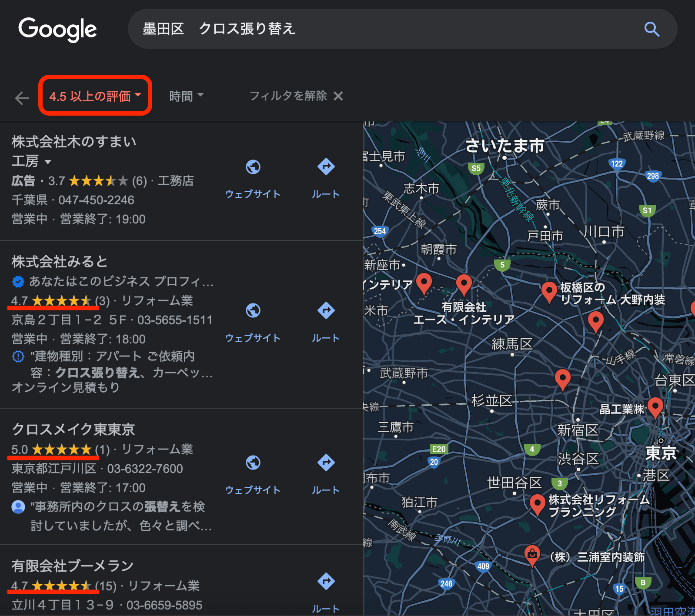Open the クロスメイク東東京 listing title
695x616 pixels.
coord(73,429)
